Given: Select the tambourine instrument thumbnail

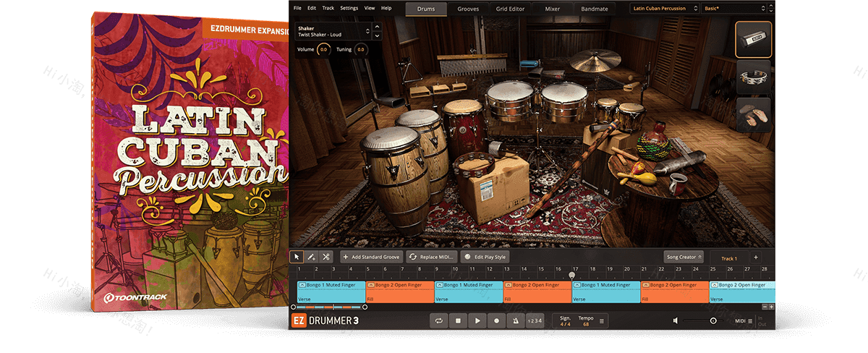Looking at the screenshot, I should coord(754,77).
